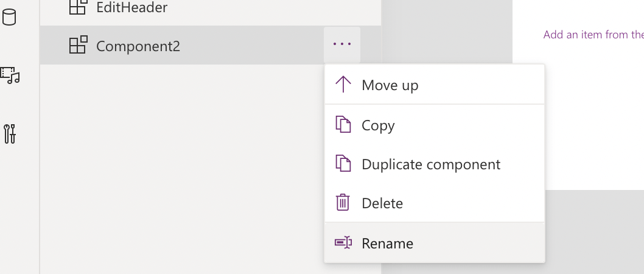Click the 'Add an item from the' link
This screenshot has width=644, height=274.
click(x=593, y=35)
